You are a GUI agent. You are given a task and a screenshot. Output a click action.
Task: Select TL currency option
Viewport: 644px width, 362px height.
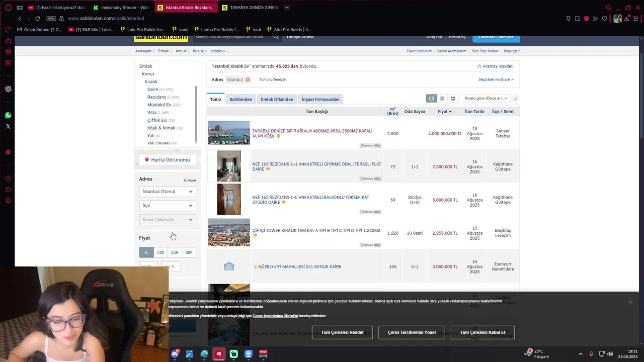(x=146, y=252)
